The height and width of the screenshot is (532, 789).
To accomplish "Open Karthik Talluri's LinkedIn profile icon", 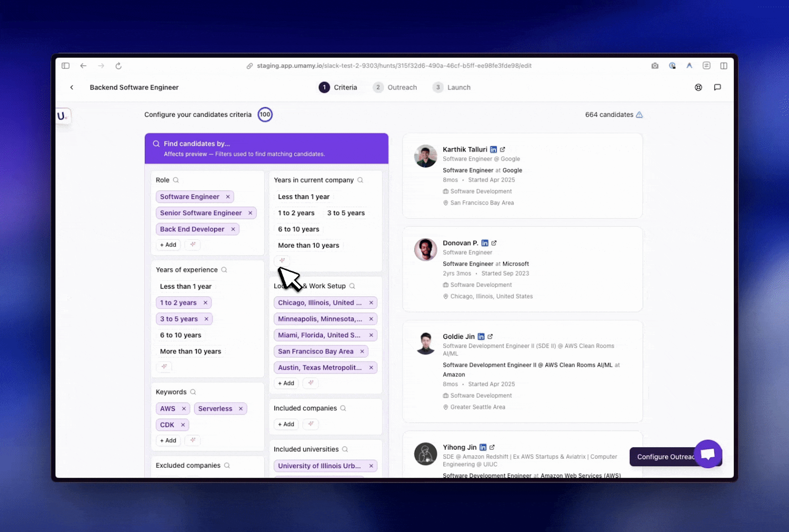I will 493,150.
